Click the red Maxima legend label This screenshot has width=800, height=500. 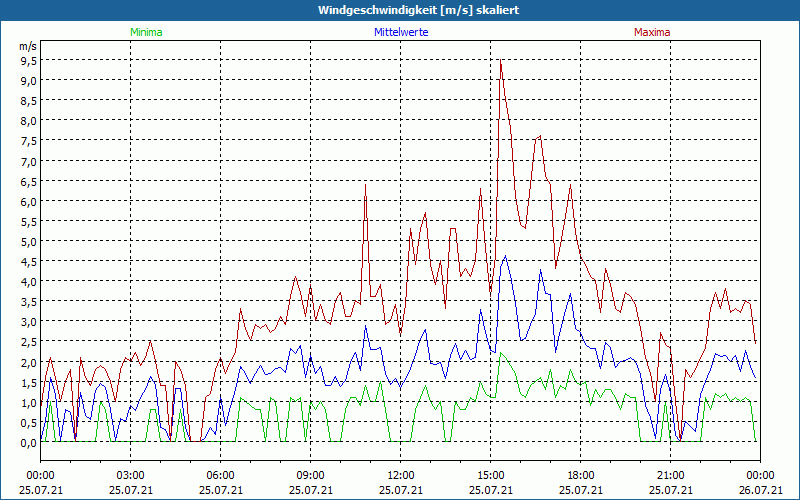point(652,32)
